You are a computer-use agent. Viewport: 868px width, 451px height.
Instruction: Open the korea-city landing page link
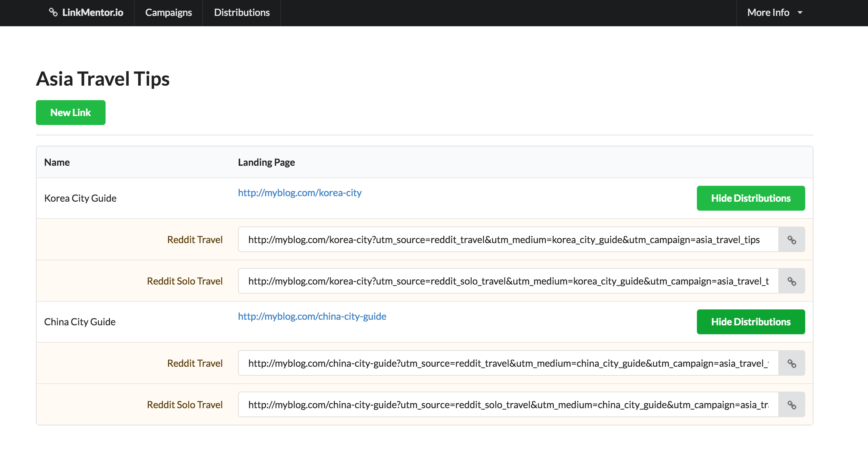[299, 193]
